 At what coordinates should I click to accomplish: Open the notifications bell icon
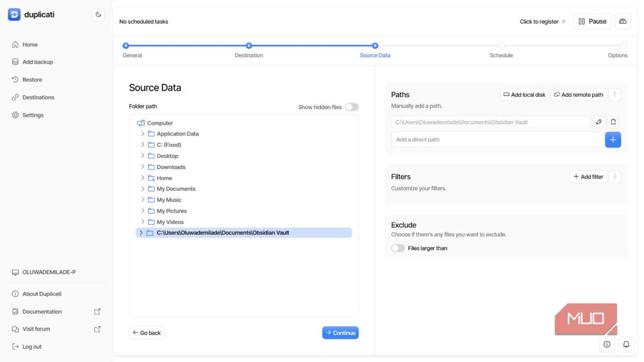tap(626, 344)
